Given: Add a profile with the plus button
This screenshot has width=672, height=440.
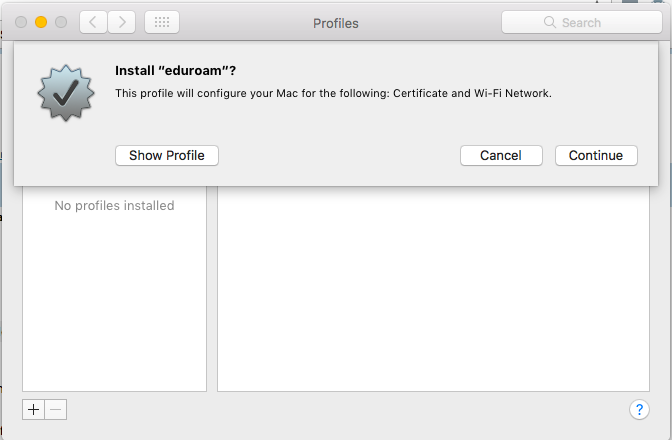Looking at the screenshot, I should [x=33, y=409].
